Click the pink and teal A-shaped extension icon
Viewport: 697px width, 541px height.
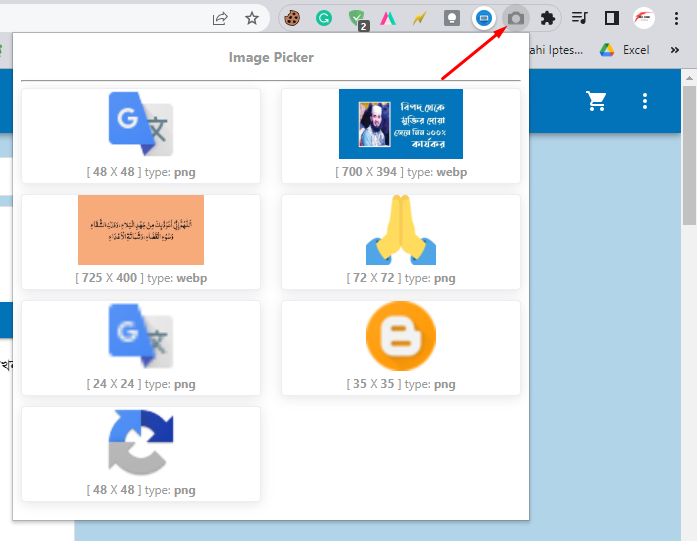[388, 18]
